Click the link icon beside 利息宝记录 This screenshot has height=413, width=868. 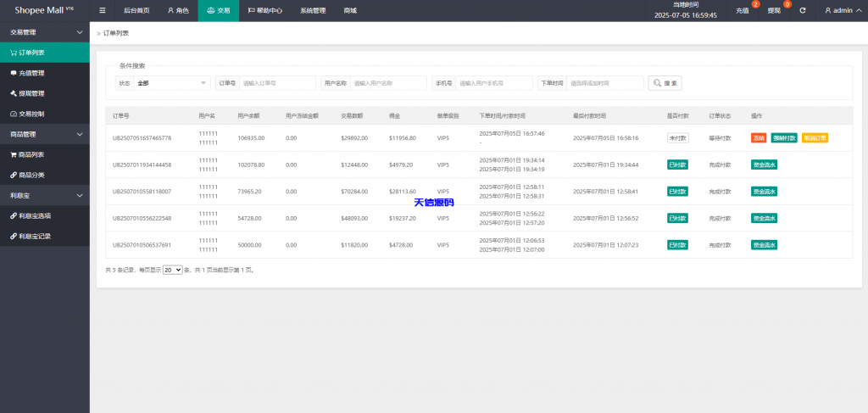click(x=14, y=237)
